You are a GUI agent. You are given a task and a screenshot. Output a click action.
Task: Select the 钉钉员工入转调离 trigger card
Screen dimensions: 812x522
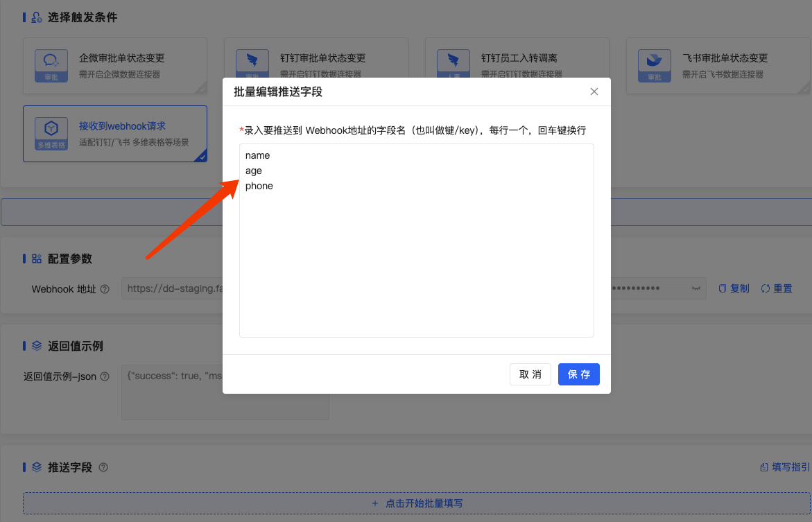(x=517, y=58)
